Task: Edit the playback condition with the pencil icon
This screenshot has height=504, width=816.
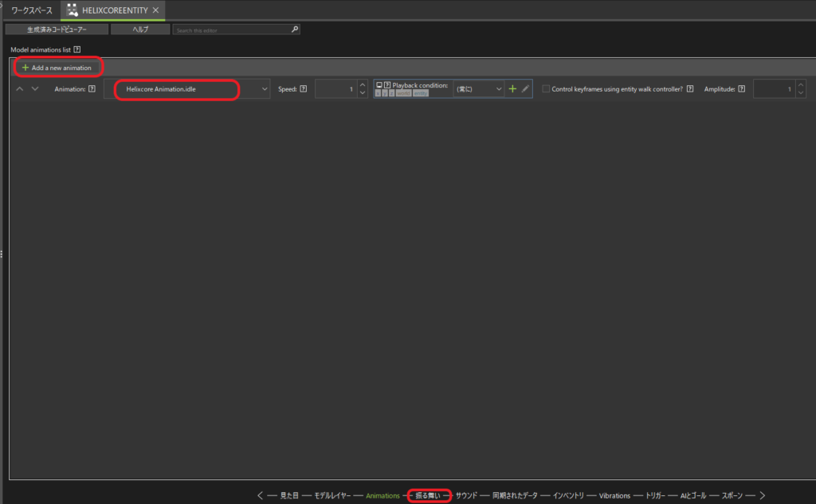Action: [x=524, y=89]
